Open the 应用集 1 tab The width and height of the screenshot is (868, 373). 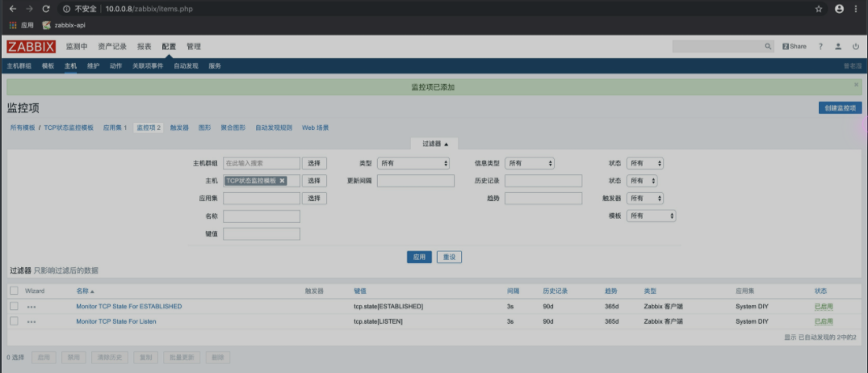[x=115, y=128]
